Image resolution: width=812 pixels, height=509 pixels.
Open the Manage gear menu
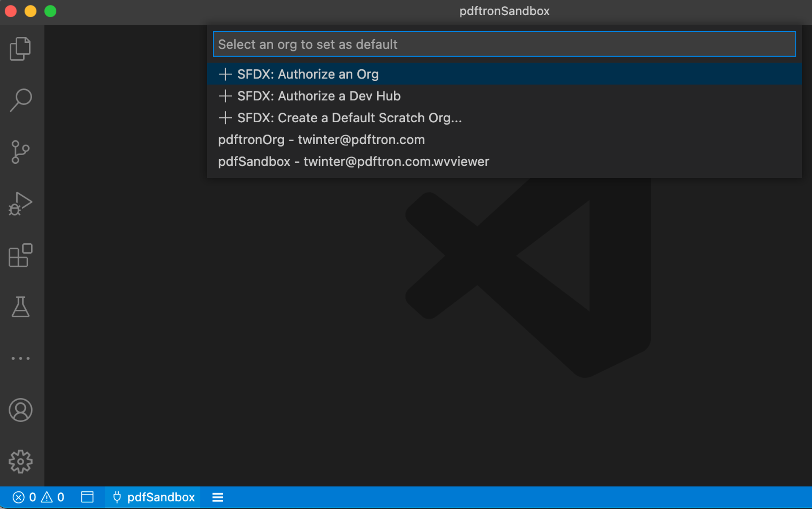(20, 461)
